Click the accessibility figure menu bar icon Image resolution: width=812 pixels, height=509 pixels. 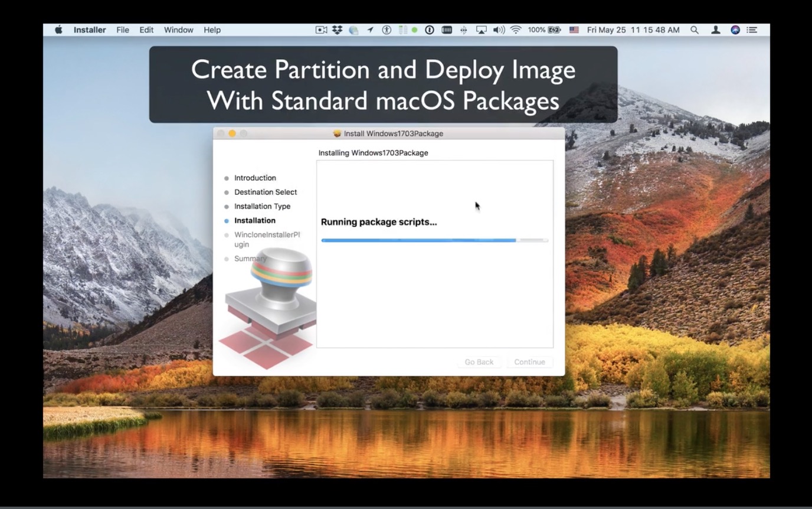click(x=387, y=30)
